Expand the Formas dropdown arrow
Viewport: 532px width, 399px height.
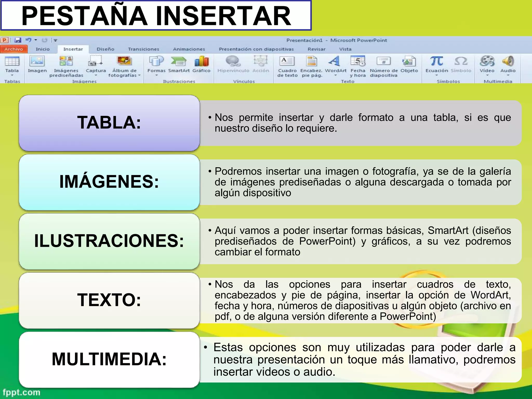click(x=156, y=75)
